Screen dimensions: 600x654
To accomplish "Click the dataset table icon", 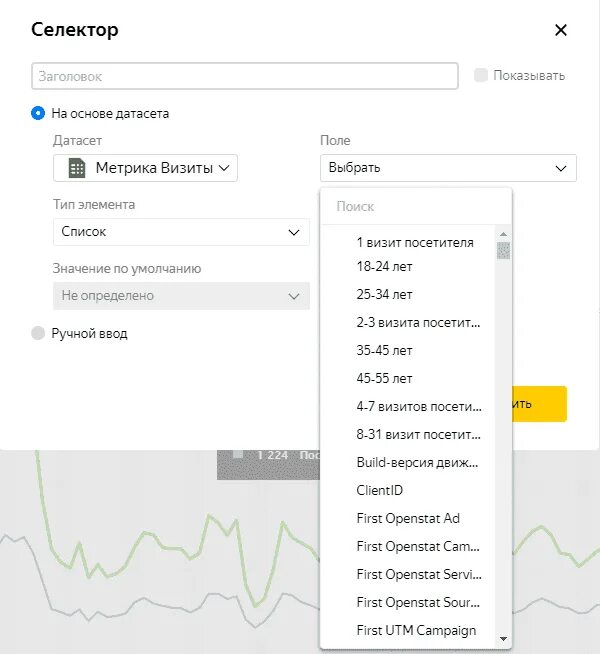I will click(x=76, y=168).
